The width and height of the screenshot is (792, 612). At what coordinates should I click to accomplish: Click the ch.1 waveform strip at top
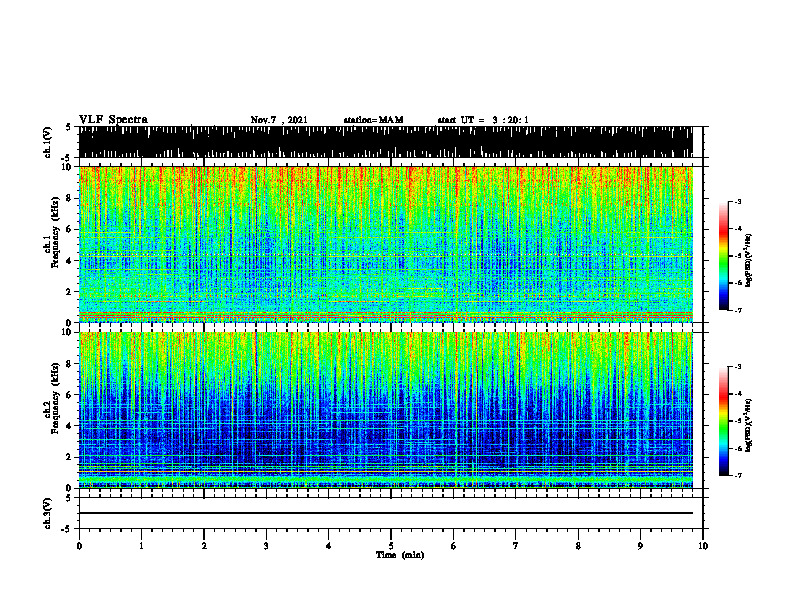(386, 142)
